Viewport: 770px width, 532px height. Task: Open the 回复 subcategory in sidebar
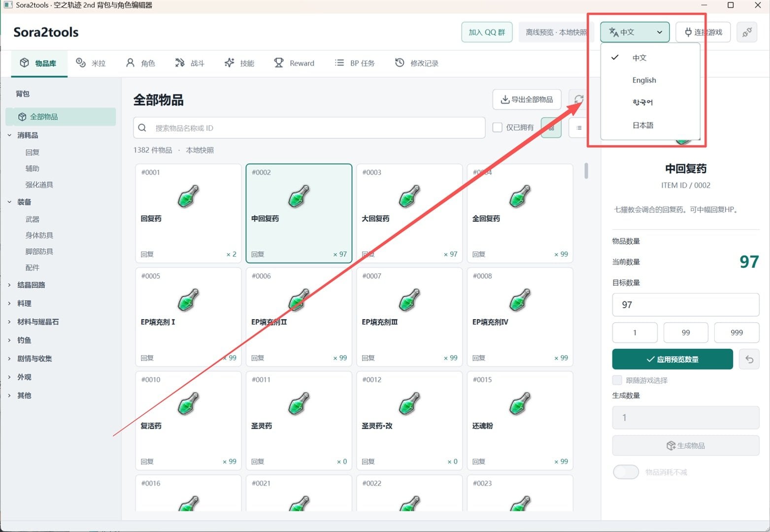tap(33, 152)
